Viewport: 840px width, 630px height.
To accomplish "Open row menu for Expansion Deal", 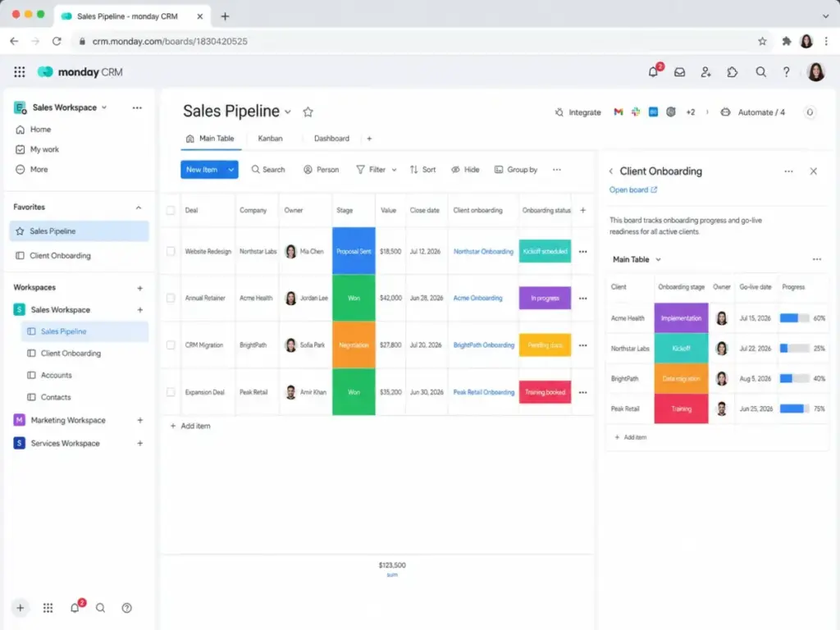I will (x=583, y=392).
